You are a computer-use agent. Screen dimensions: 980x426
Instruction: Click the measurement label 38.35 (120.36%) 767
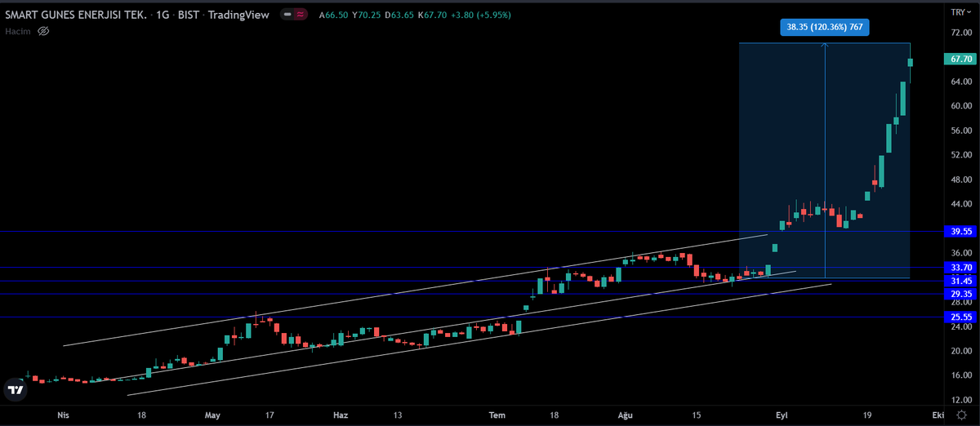(x=825, y=28)
